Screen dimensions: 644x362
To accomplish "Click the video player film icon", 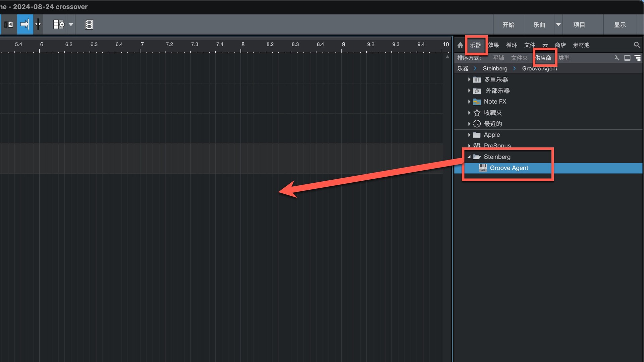I will (89, 24).
